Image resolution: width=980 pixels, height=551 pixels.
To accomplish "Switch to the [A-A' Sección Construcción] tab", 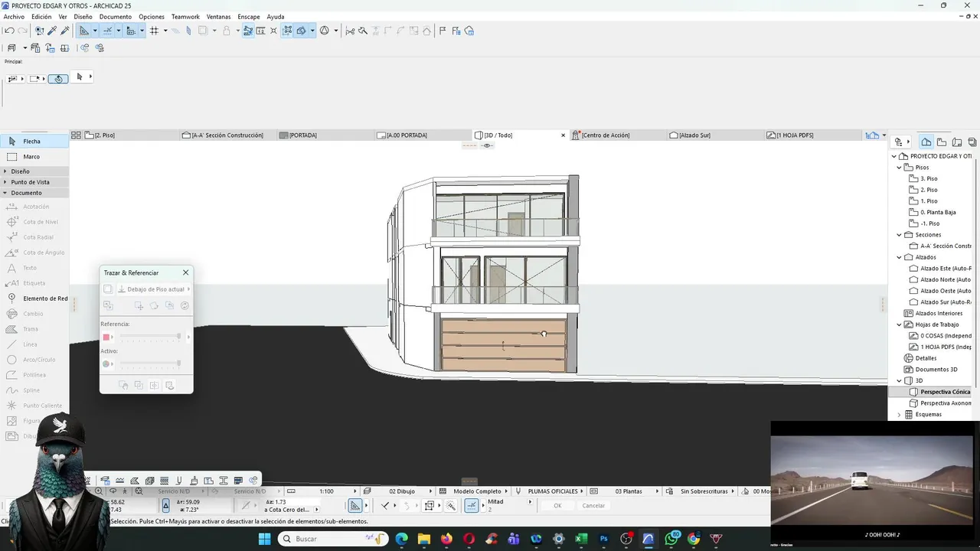I will point(227,135).
